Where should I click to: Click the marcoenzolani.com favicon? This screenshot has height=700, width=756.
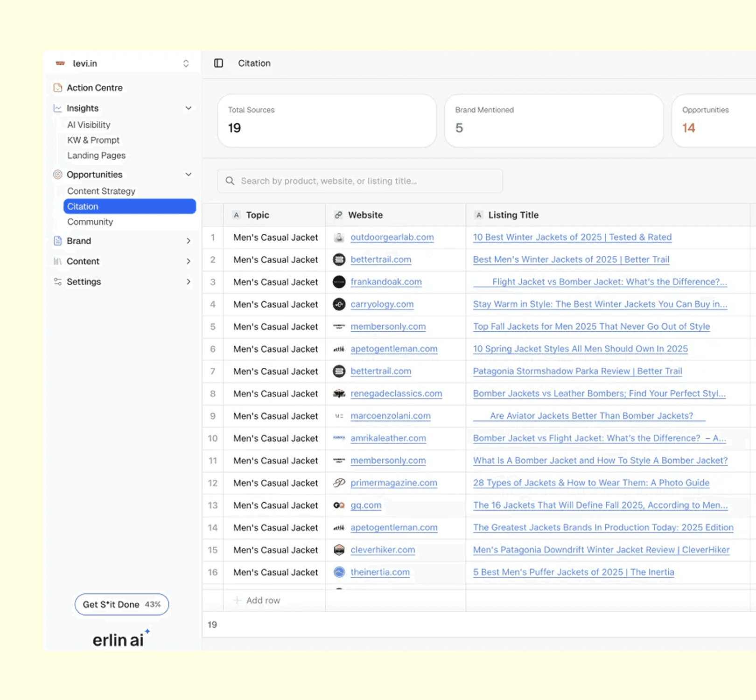click(339, 416)
